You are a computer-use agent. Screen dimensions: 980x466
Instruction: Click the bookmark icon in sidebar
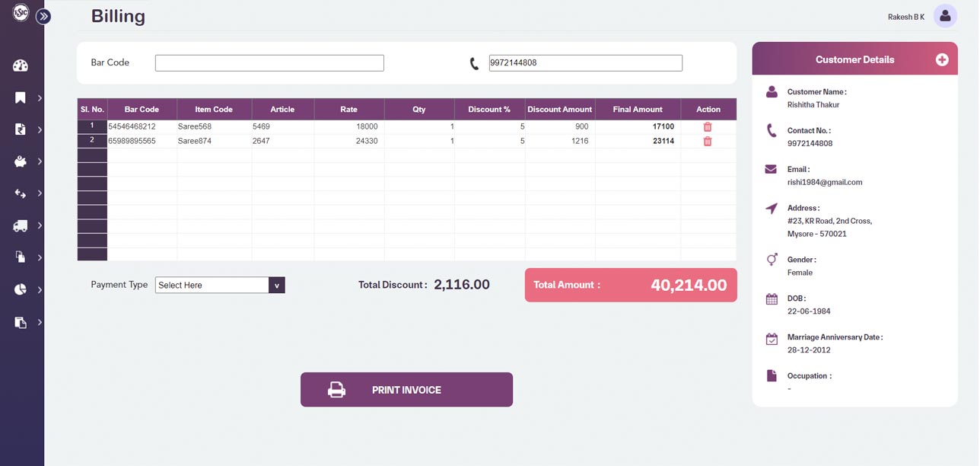tap(21, 97)
